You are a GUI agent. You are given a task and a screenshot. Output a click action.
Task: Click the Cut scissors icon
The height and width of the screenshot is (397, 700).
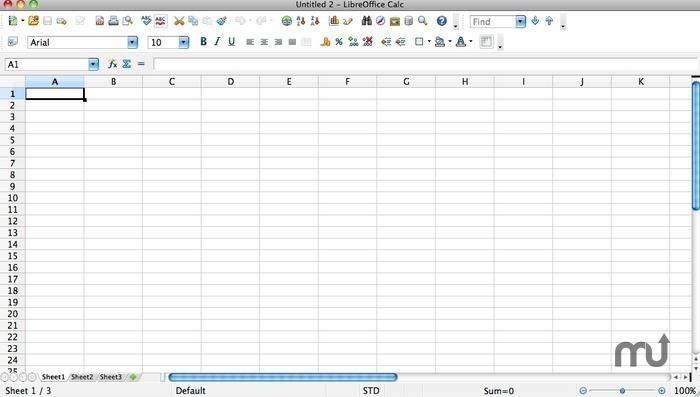click(179, 21)
